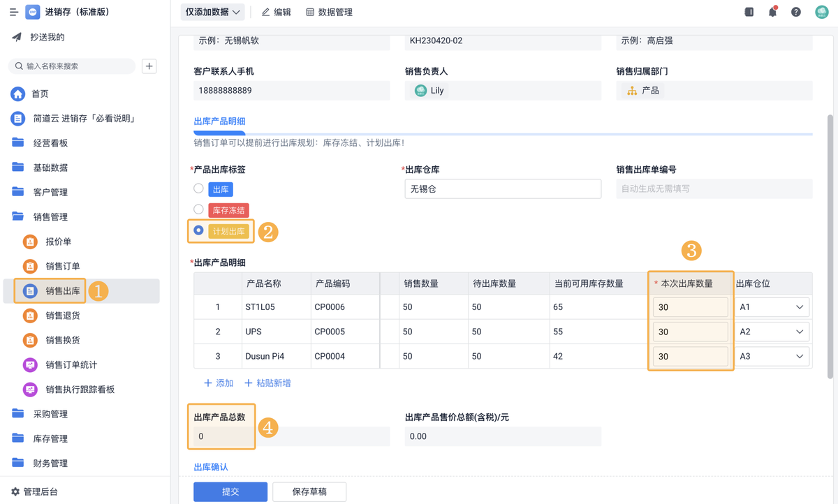The width and height of the screenshot is (838, 504).
Task: Choose the 计划出库 radio option
Action: coord(199,230)
